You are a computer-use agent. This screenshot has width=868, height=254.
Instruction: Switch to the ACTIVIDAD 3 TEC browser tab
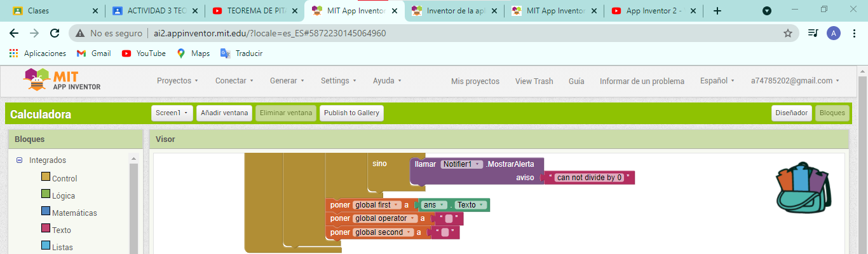pos(155,11)
